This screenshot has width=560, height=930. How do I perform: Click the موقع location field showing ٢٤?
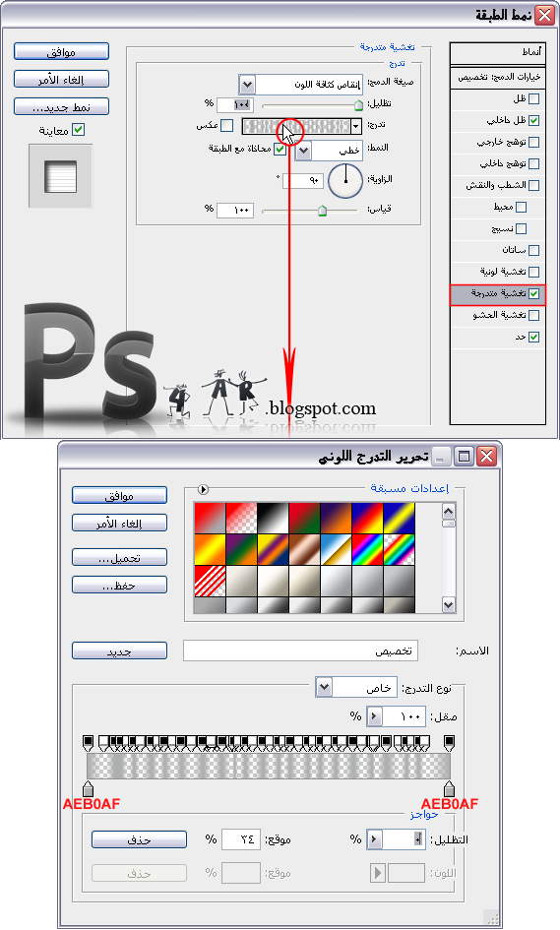(x=241, y=839)
